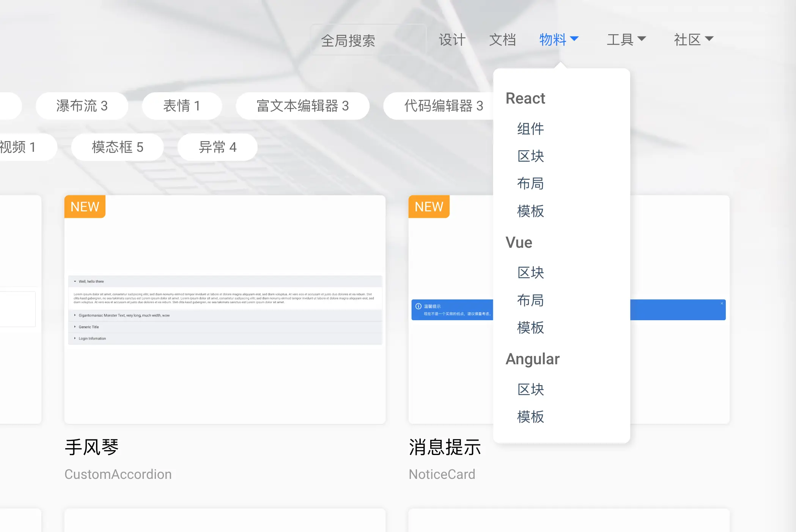Click the 表情 1 tag pill
Viewport: 796px width, 532px height.
[182, 106]
